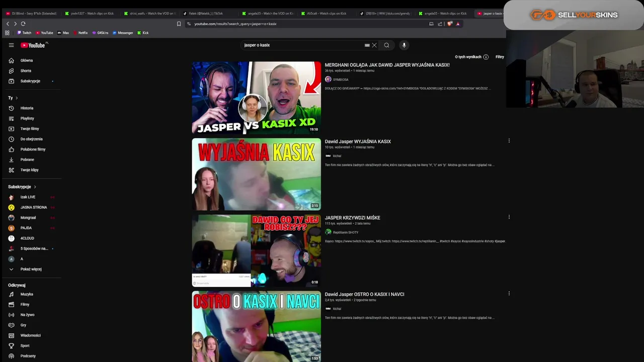
Task: Open the Twitch bookmark
Action: tap(24, 33)
